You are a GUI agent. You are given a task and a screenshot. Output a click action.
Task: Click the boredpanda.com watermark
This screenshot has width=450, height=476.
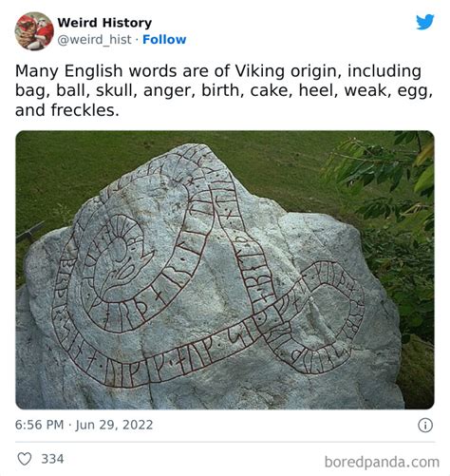point(382,462)
